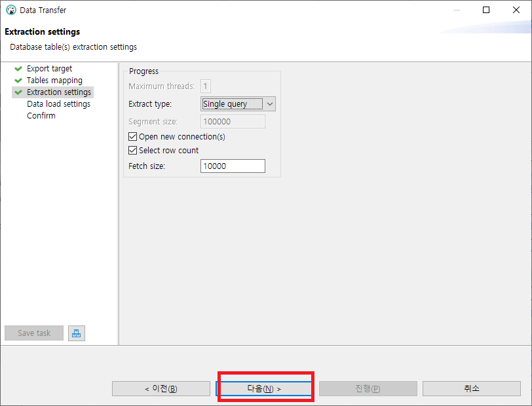Viewport: 532px width, 406px height.
Task: Go back with the 이전(B) button
Action: point(160,389)
